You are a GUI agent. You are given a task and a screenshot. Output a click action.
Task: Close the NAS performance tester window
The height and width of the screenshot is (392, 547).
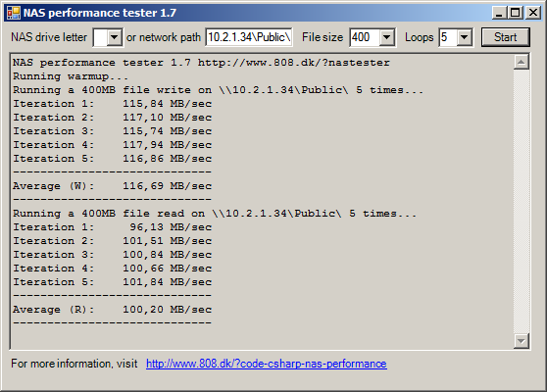coord(533,13)
